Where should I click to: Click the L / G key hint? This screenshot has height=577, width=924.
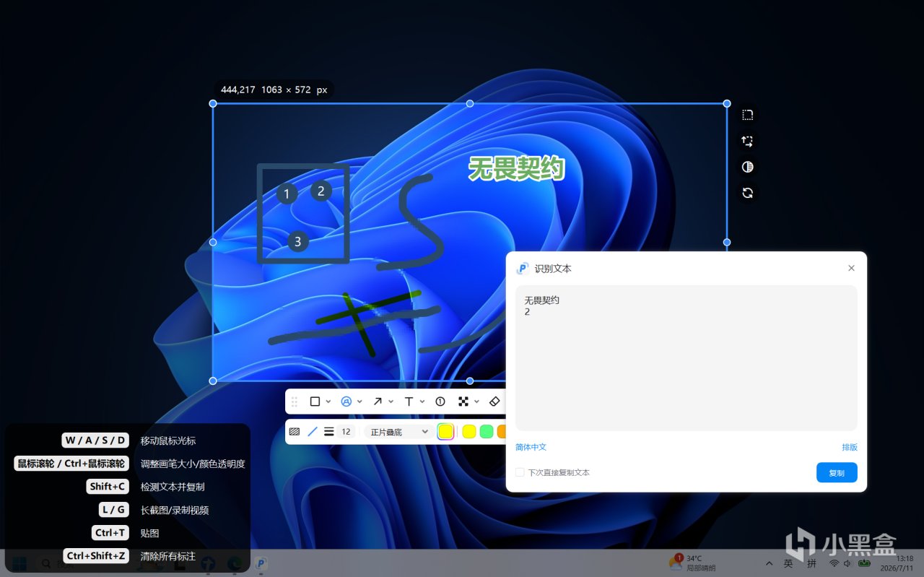(x=114, y=510)
